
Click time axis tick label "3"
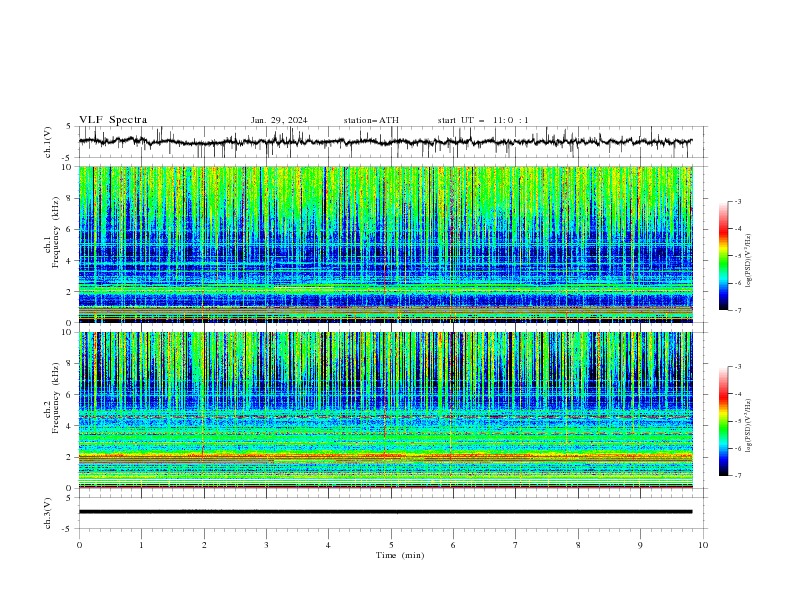(x=266, y=545)
